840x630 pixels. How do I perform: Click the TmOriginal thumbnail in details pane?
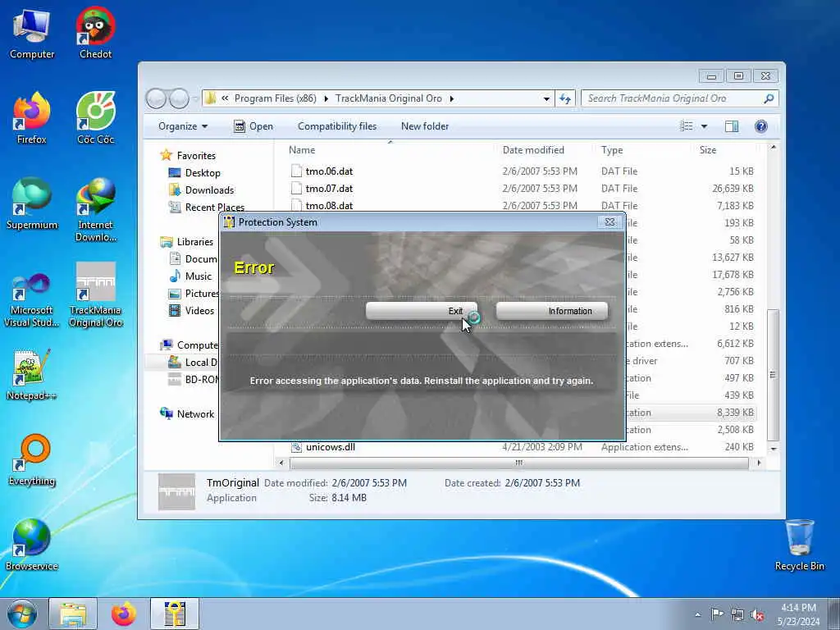[x=177, y=491]
